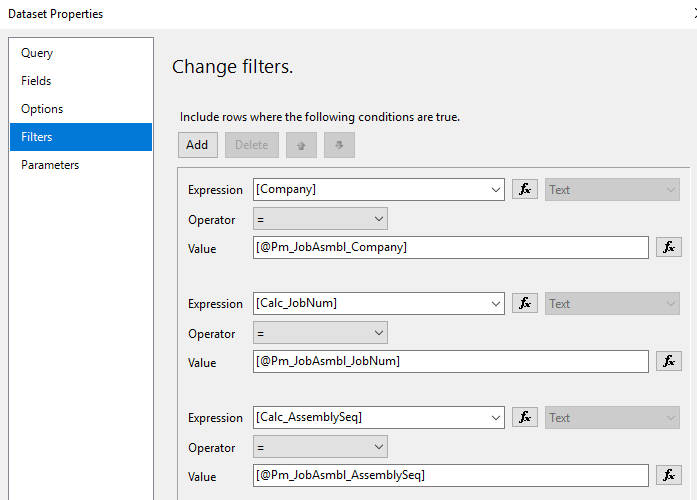This screenshot has width=697, height=500.
Task: Open the Text data type dropdown for Company
Action: [x=612, y=189]
